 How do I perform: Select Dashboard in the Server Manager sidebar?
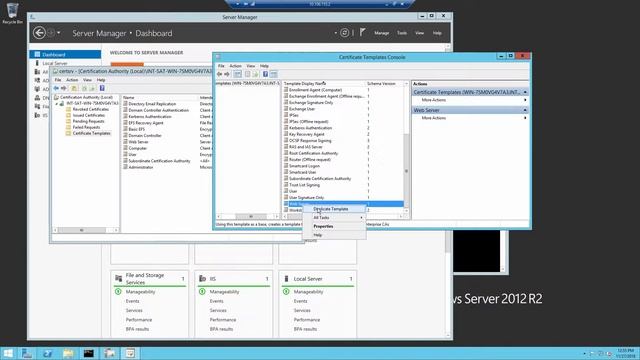click(x=65, y=54)
